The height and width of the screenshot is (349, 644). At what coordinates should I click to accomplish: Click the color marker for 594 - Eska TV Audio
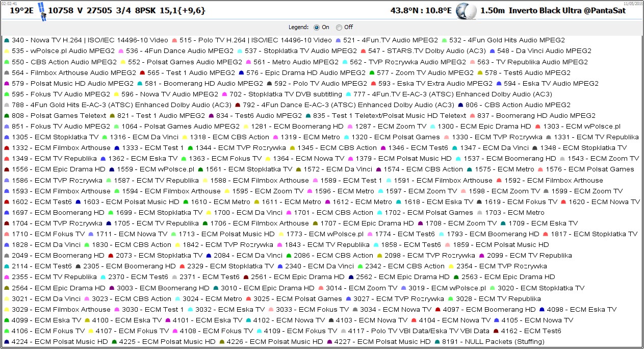[498, 84]
